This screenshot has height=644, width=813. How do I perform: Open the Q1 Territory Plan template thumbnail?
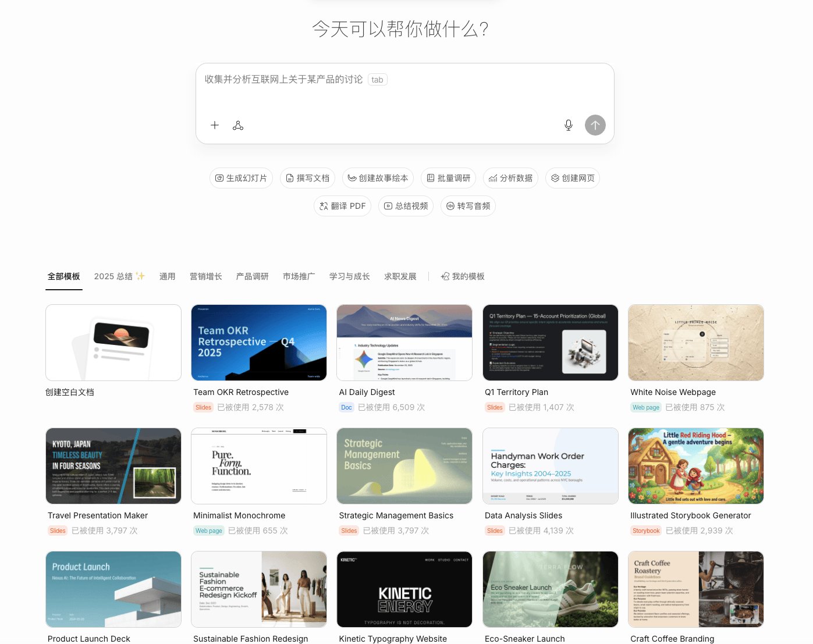pyautogui.click(x=551, y=343)
